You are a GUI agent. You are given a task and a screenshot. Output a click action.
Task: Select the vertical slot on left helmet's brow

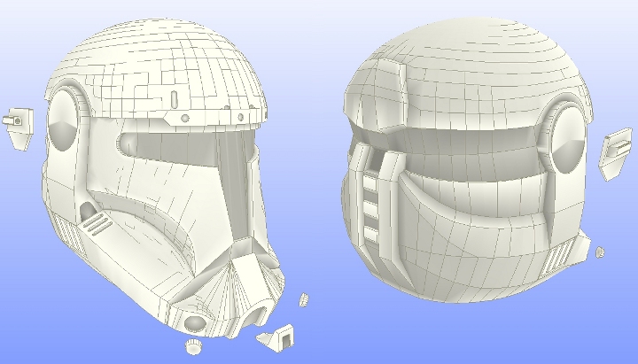[x=174, y=98]
